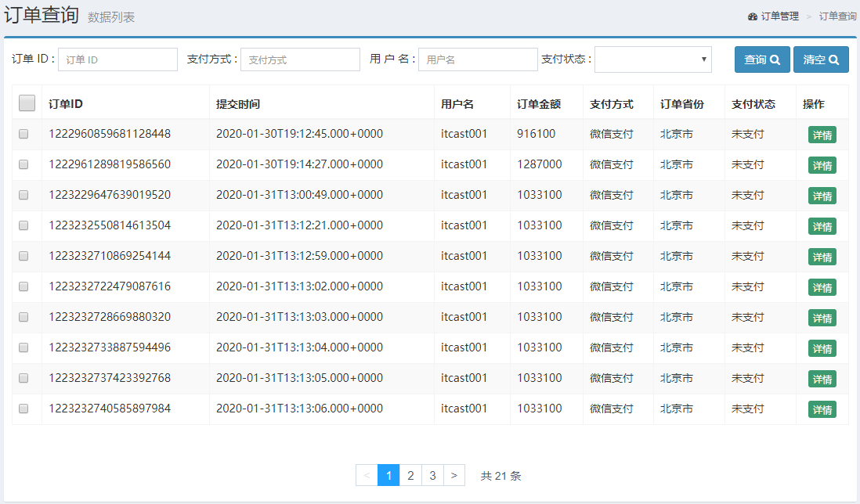Tick the checkbox for order 1223232728669880320
This screenshot has width=860, height=504.
coord(23,317)
